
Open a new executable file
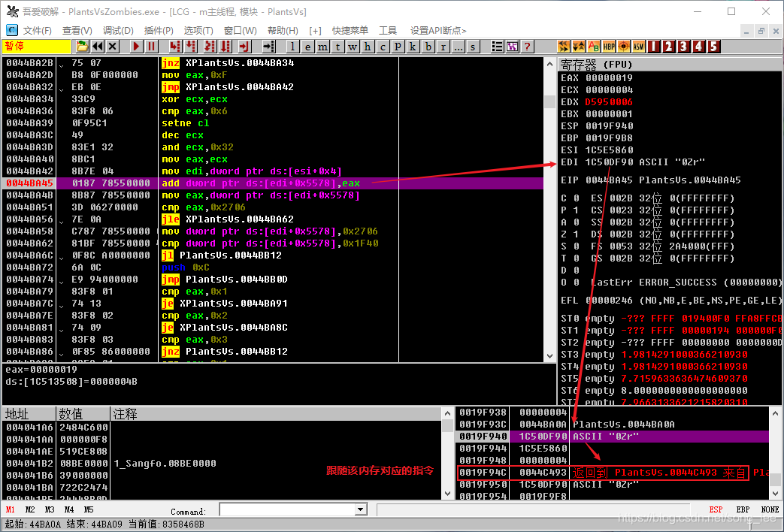pyautogui.click(x=83, y=47)
